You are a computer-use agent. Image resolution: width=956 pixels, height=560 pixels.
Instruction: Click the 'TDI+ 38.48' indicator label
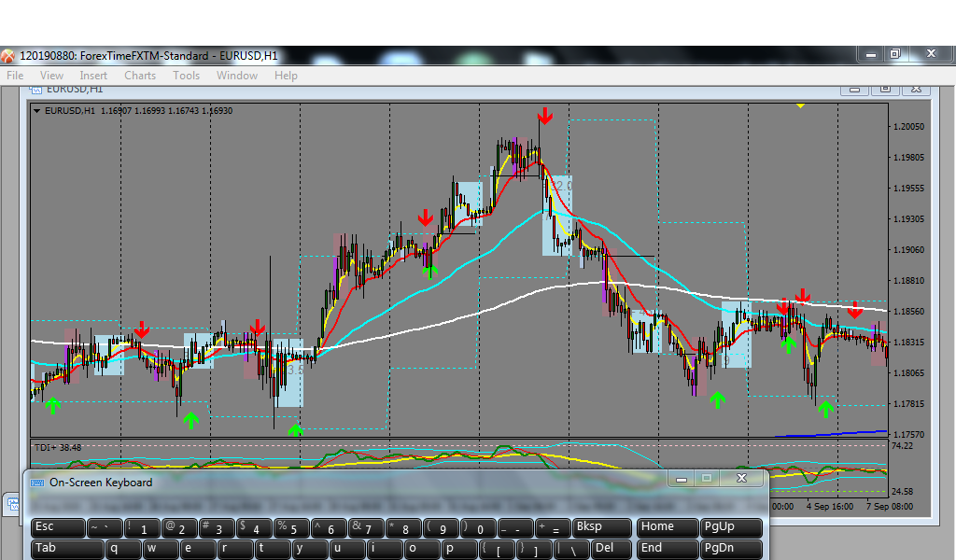58,447
